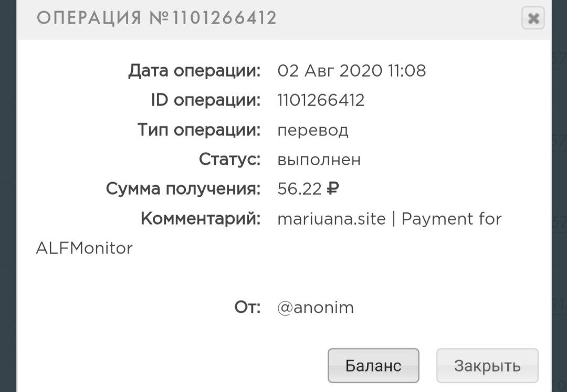This screenshot has height=392, width=567.
Task: Close the dialog with the X icon
Action: click(533, 19)
